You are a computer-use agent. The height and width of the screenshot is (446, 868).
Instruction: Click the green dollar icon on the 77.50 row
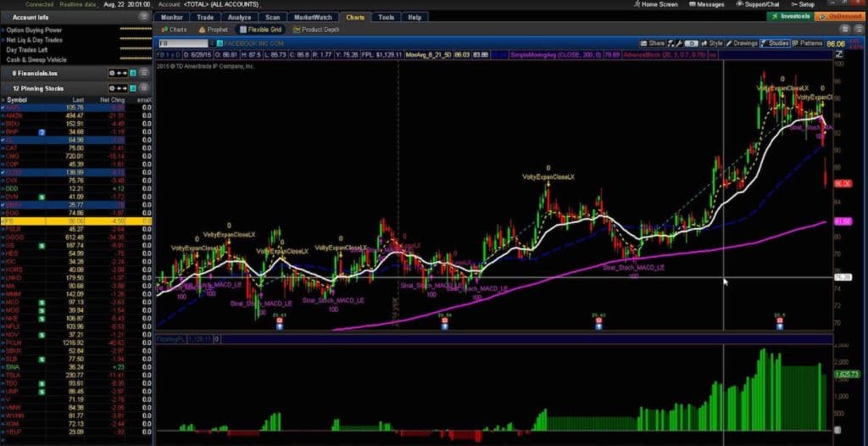click(42, 359)
